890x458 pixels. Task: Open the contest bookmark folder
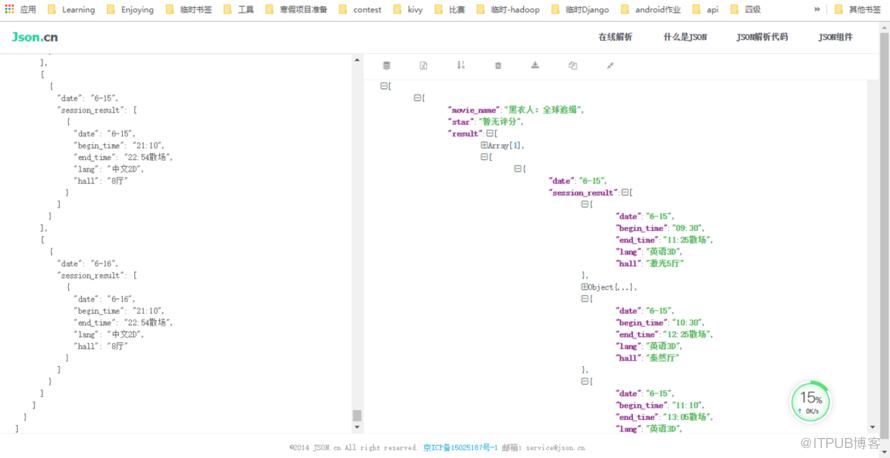tap(360, 10)
